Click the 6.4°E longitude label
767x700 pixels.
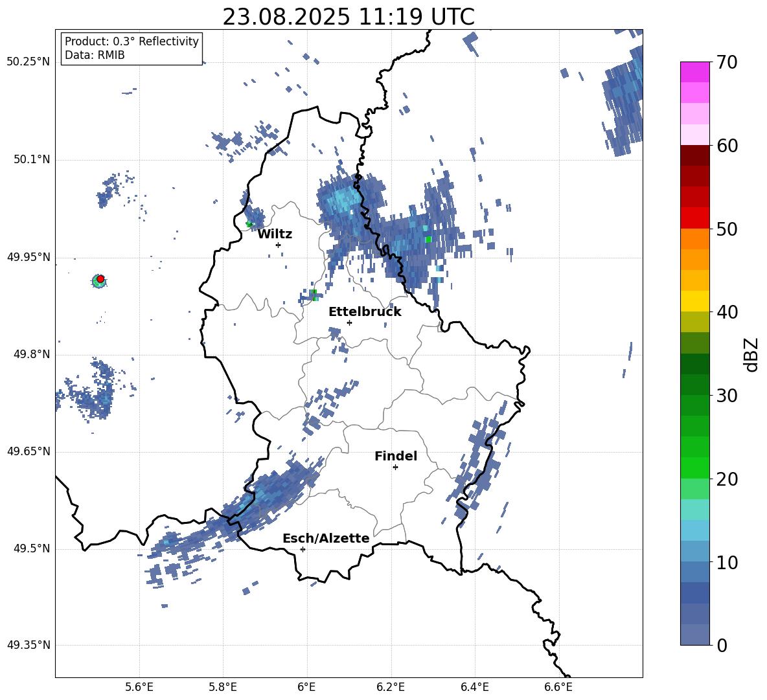pyautogui.click(x=474, y=687)
